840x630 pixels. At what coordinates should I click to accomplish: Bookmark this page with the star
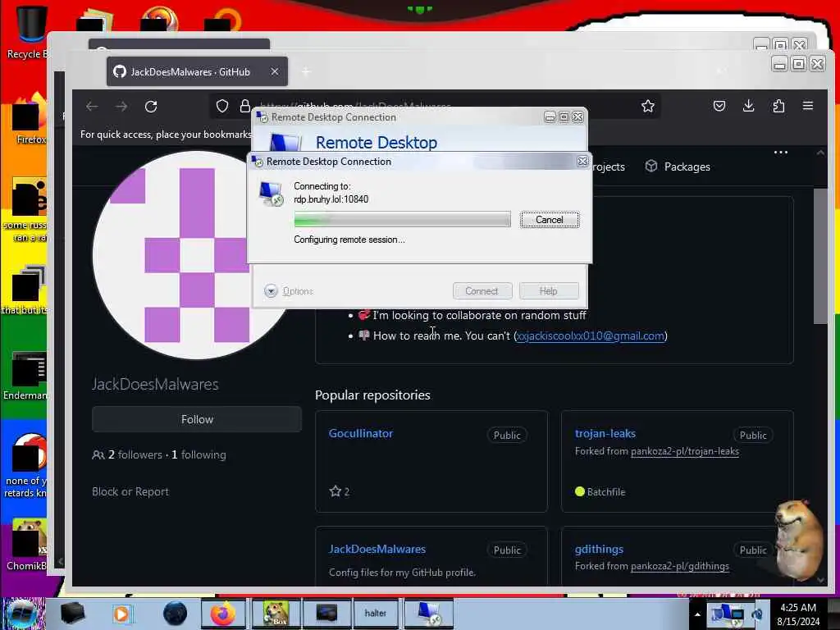point(648,106)
